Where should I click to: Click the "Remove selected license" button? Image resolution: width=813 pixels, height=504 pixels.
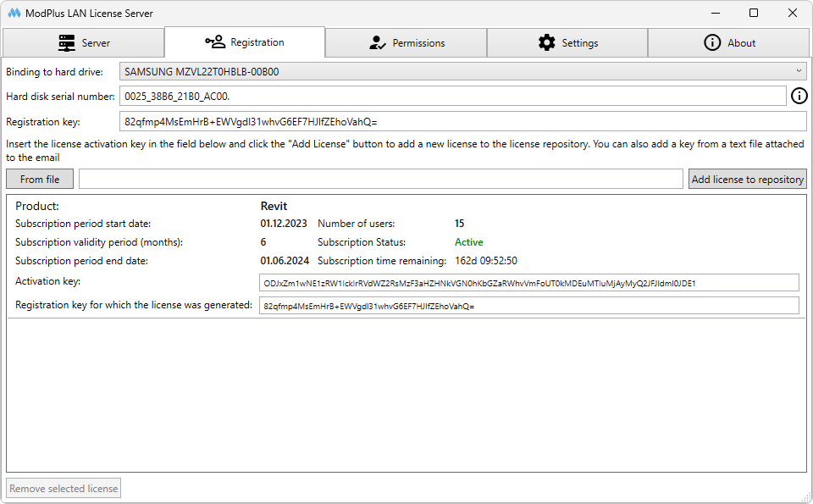[64, 489]
